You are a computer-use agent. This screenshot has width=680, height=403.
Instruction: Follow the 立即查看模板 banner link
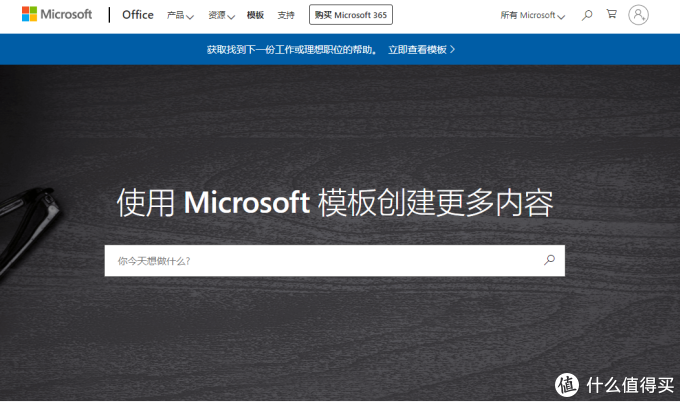point(422,49)
